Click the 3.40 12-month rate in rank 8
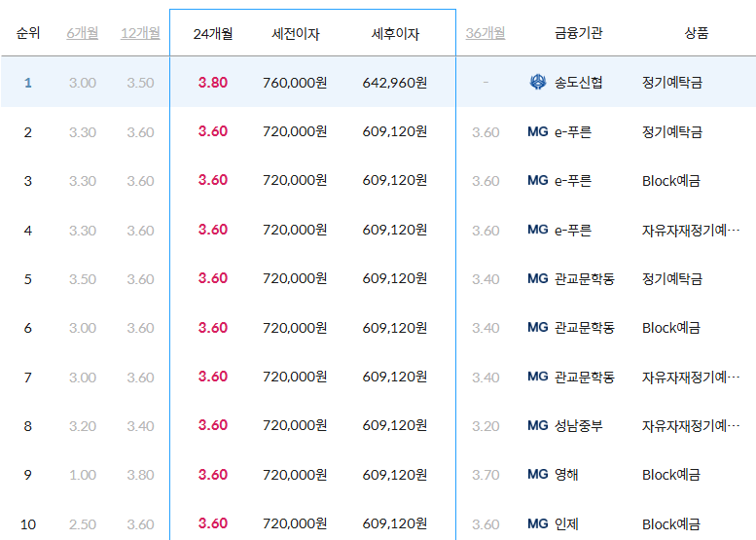Screen dimensions: 756x540 click(140, 426)
